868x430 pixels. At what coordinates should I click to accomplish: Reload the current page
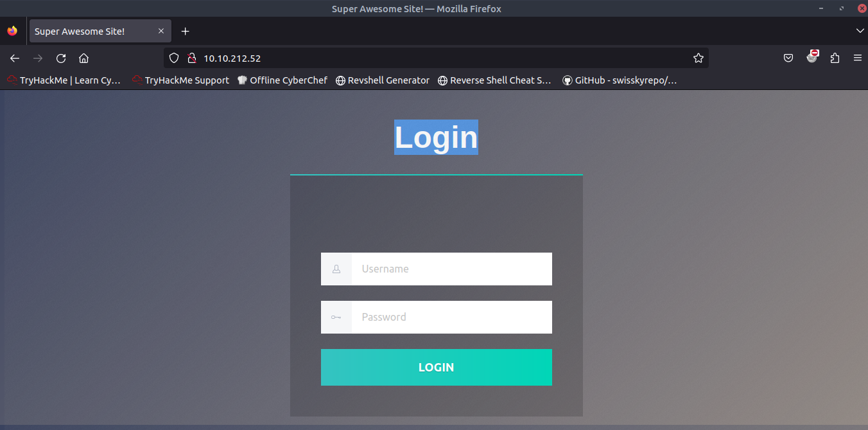61,58
